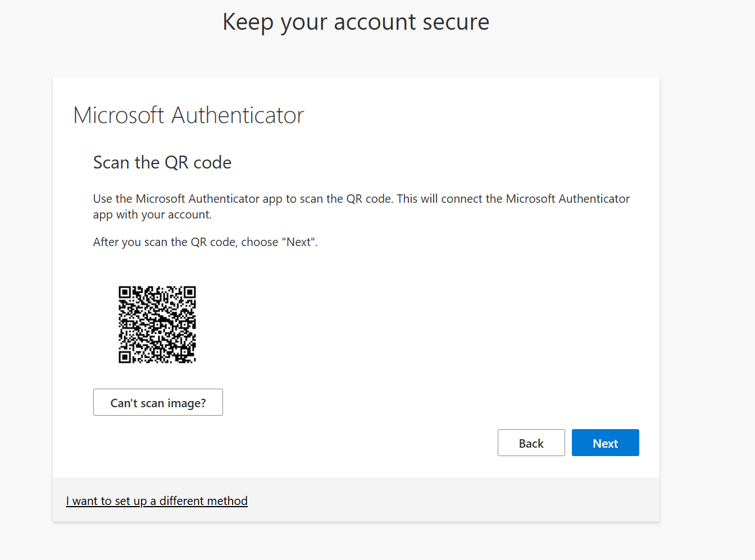Viewport: 755px width, 560px height.
Task: Choose "I want to set up a different method"
Action: 157,500
